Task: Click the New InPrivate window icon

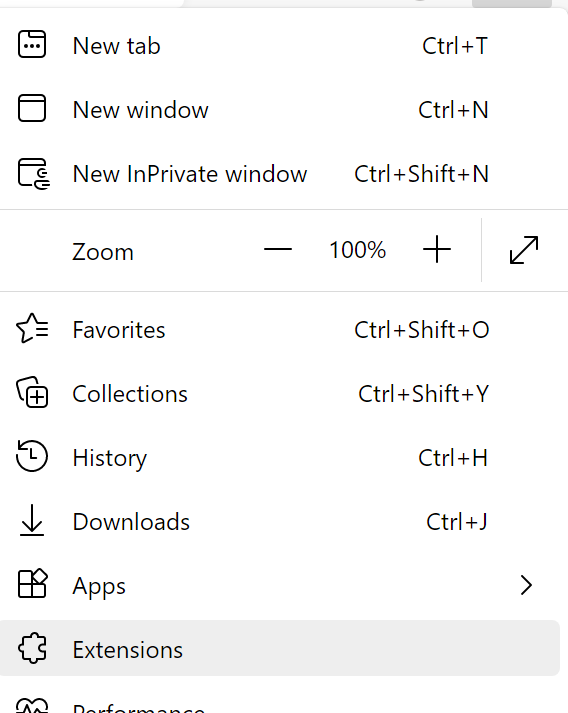Action: pyautogui.click(x=34, y=173)
